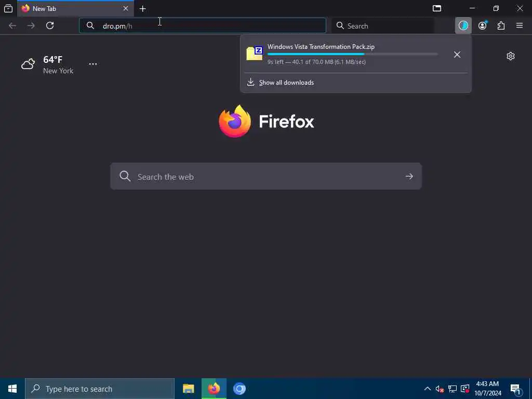Click Show all downloads
The height and width of the screenshot is (399, 532).
(x=286, y=83)
